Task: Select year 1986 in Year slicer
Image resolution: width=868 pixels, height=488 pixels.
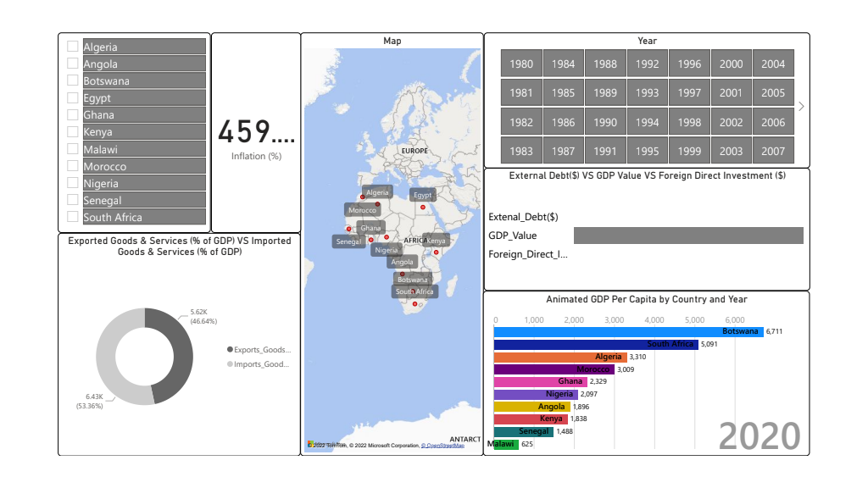Action: click(563, 122)
